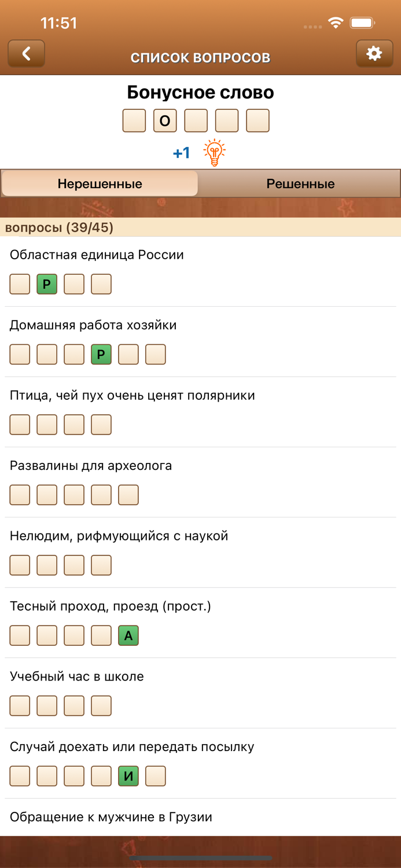Screen dimensions: 401x868
Task: Tap the back arrow in the top-left corner
Action: pyautogui.click(x=26, y=53)
